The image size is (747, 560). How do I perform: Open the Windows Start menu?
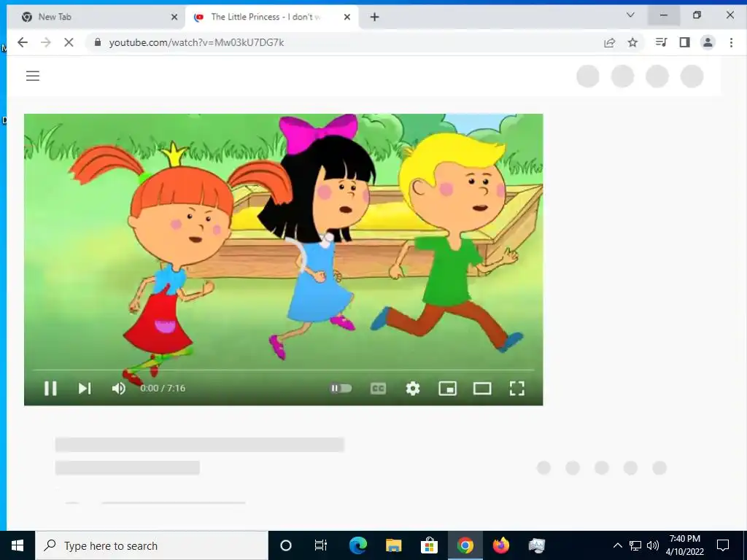[18, 545]
